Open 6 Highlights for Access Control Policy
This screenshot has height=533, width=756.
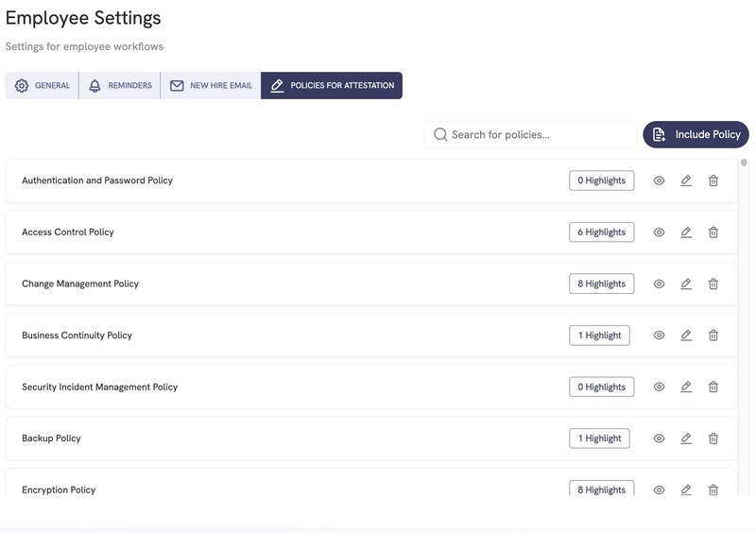tap(601, 232)
